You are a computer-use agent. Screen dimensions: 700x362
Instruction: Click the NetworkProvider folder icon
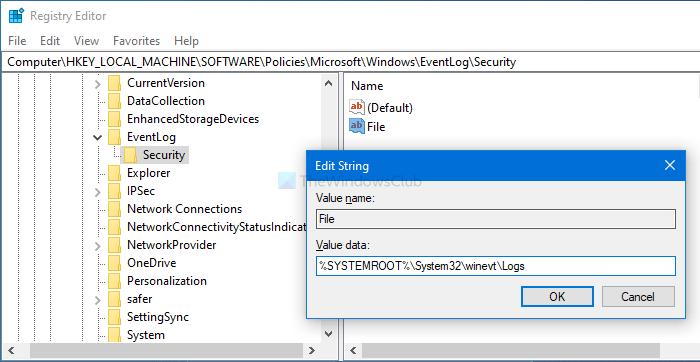point(115,245)
